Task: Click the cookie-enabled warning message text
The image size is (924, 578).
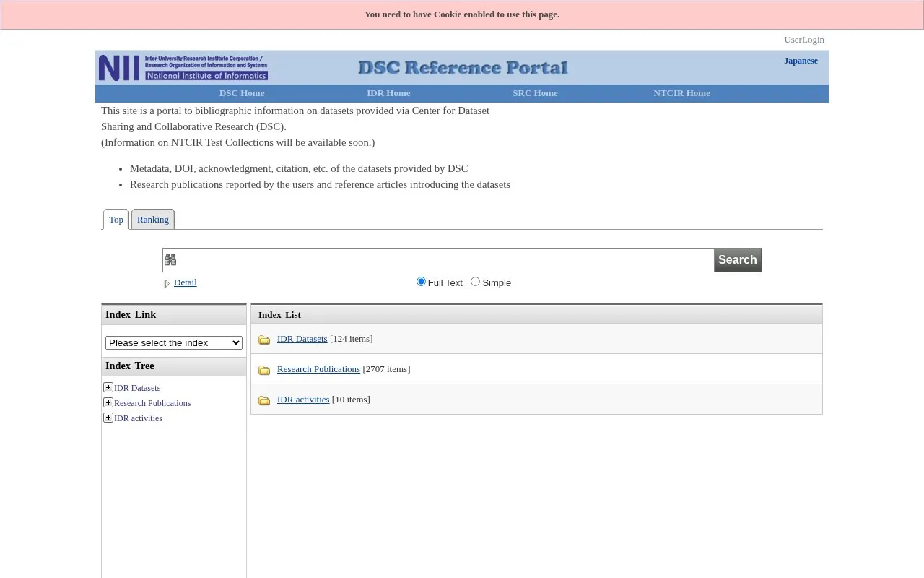Action: (x=462, y=14)
